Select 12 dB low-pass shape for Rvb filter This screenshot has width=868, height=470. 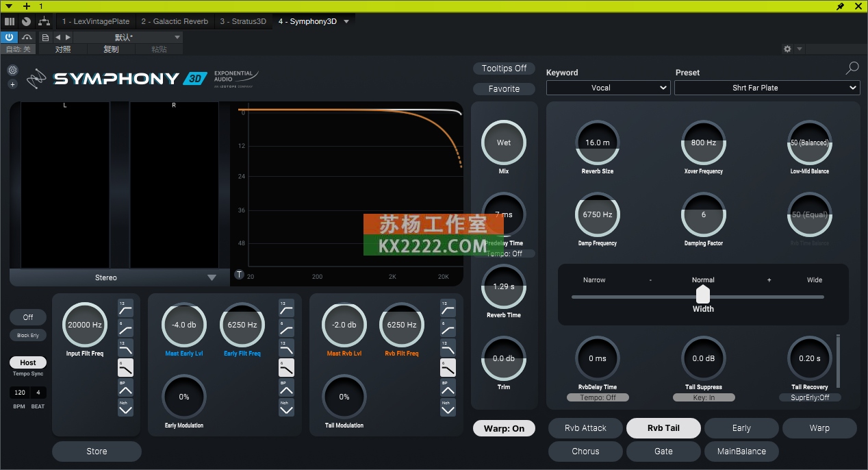coord(448,348)
